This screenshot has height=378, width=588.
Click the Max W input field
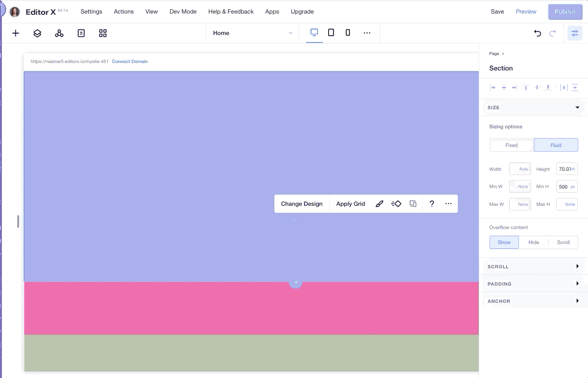(520, 204)
